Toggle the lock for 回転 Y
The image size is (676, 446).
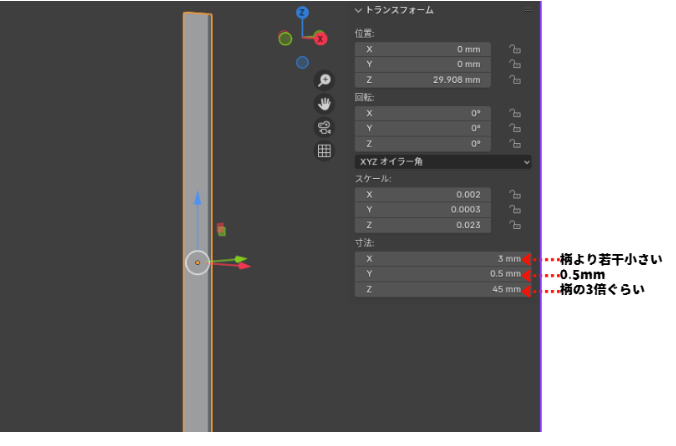click(515, 129)
